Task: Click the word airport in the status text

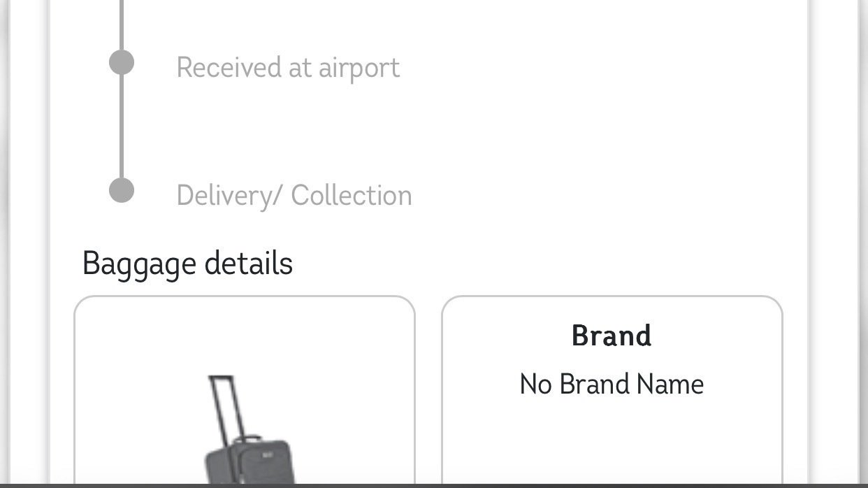Action: click(359, 68)
